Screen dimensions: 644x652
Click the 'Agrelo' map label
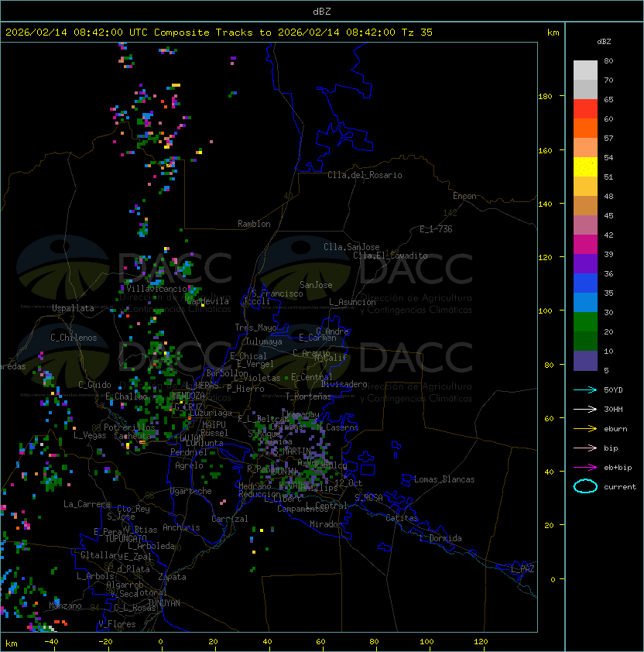pyautogui.click(x=189, y=465)
